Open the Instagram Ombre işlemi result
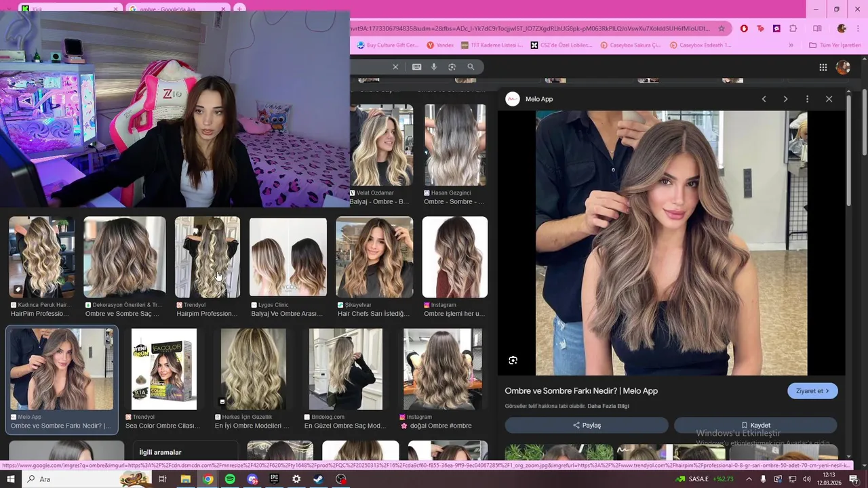 [x=454, y=267]
